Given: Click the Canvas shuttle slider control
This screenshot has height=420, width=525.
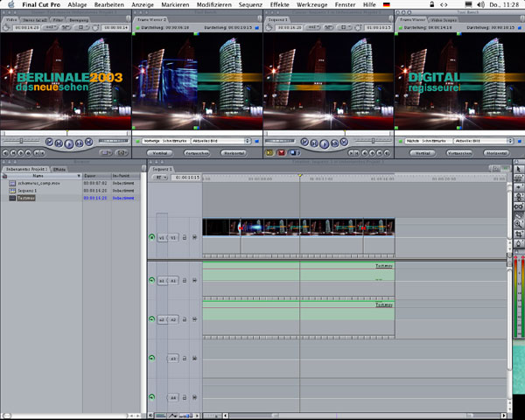Looking at the screenshot, I should (373, 141).
